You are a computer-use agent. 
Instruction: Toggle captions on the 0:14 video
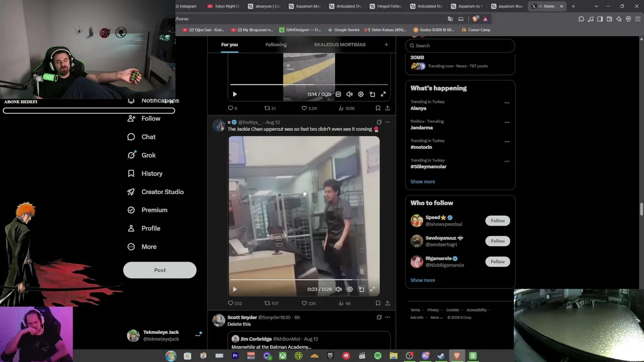338,94
